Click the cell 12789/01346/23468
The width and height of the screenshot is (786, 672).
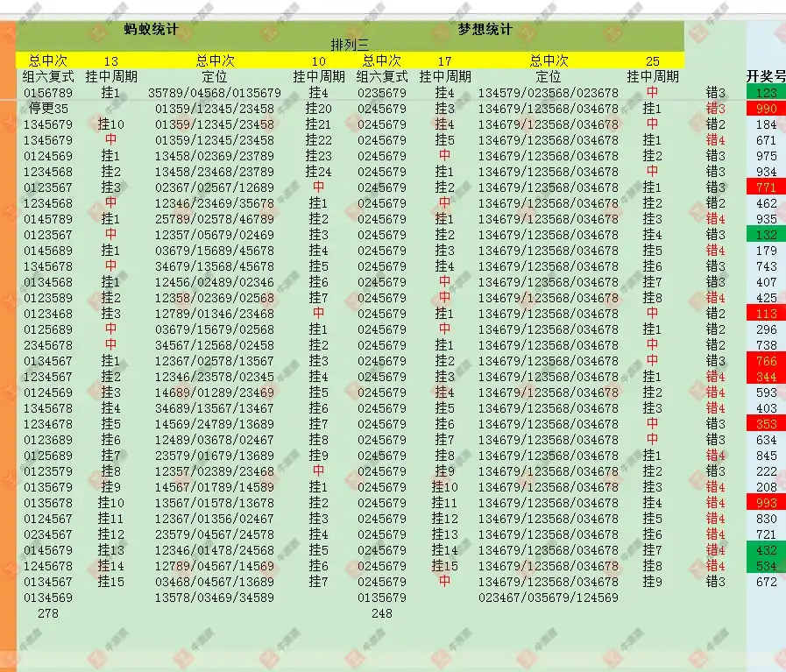[x=215, y=314]
